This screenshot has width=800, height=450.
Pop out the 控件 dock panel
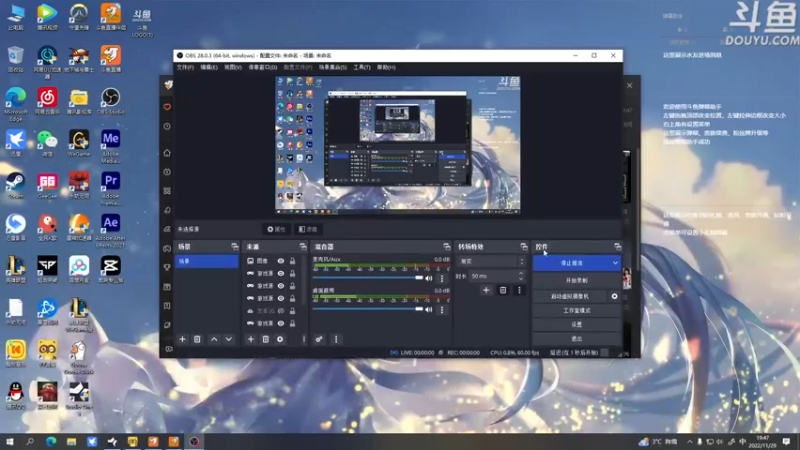coord(617,246)
